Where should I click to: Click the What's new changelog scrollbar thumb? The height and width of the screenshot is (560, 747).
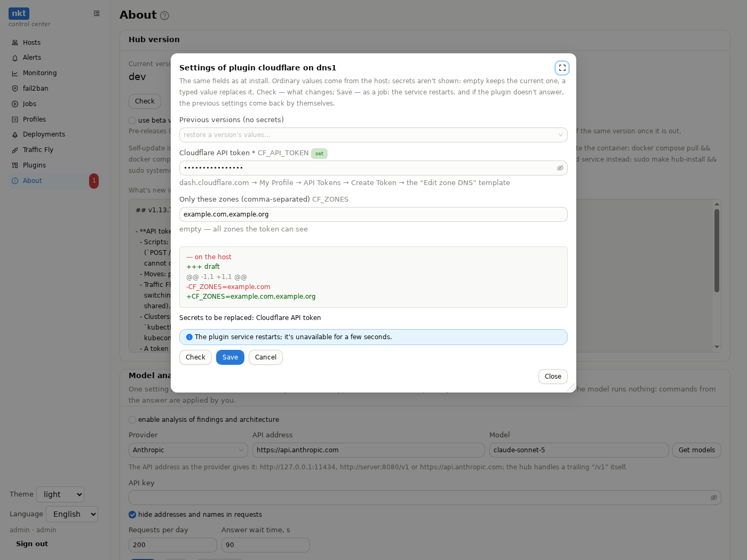[717, 251]
